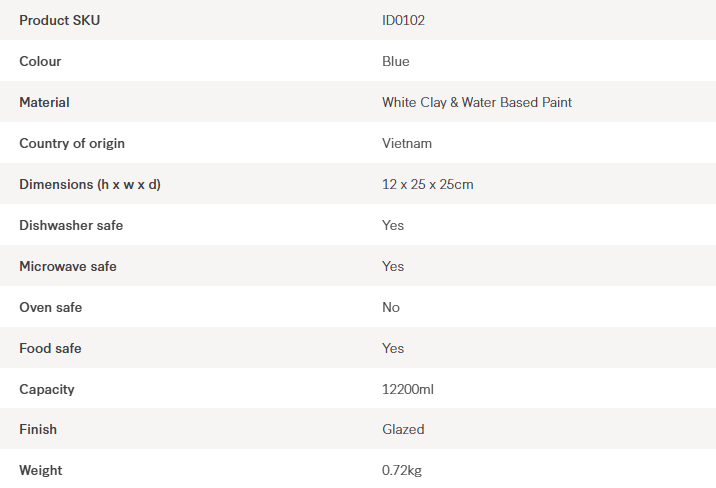
Task: Click the Dimensions (h x w x d) label
Action: (x=90, y=184)
